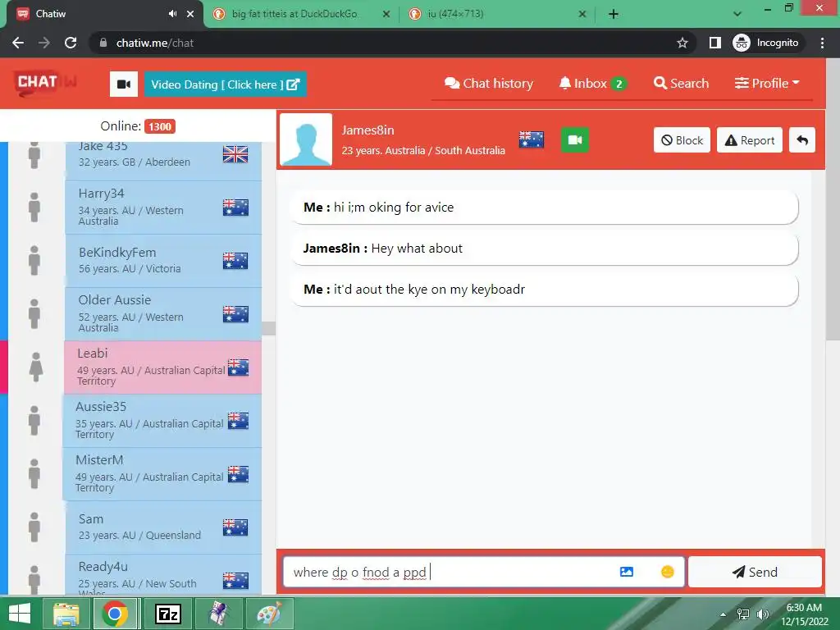Viewport: 840px width, 630px height.
Task: Show hidden system tray icons
Action: pyautogui.click(x=724, y=614)
